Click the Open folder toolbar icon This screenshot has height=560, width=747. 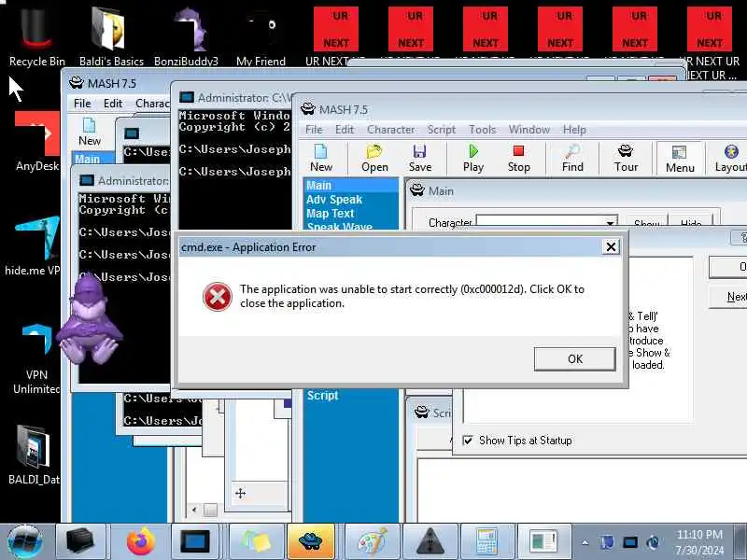(x=374, y=158)
